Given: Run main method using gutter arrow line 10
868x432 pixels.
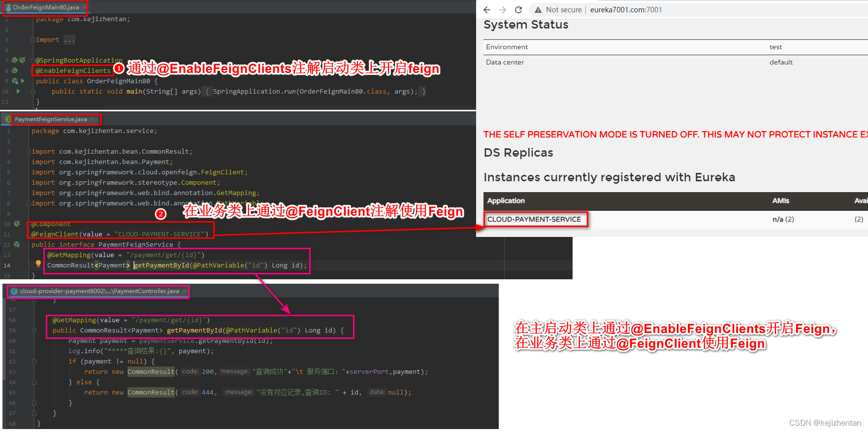Looking at the screenshot, I should click(x=18, y=91).
